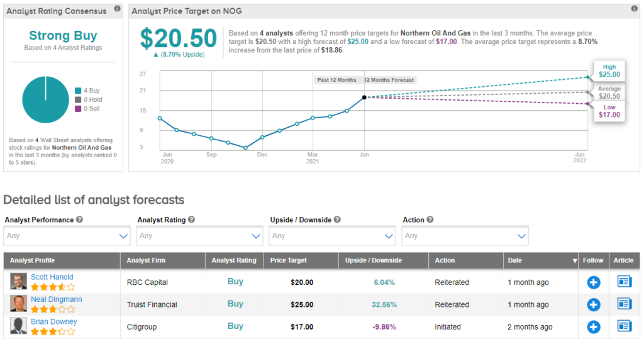
Task: Click the info icon in Analyst Price Target panel
Action: pyautogui.click(x=634, y=10)
